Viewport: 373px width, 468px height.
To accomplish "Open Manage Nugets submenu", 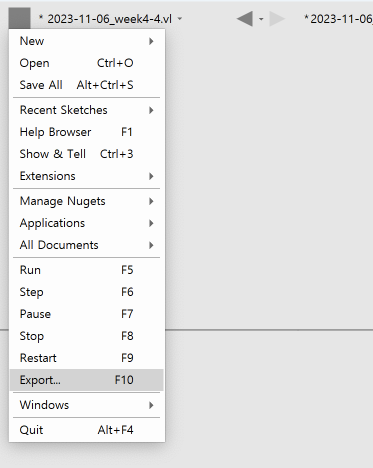I will (x=87, y=201).
